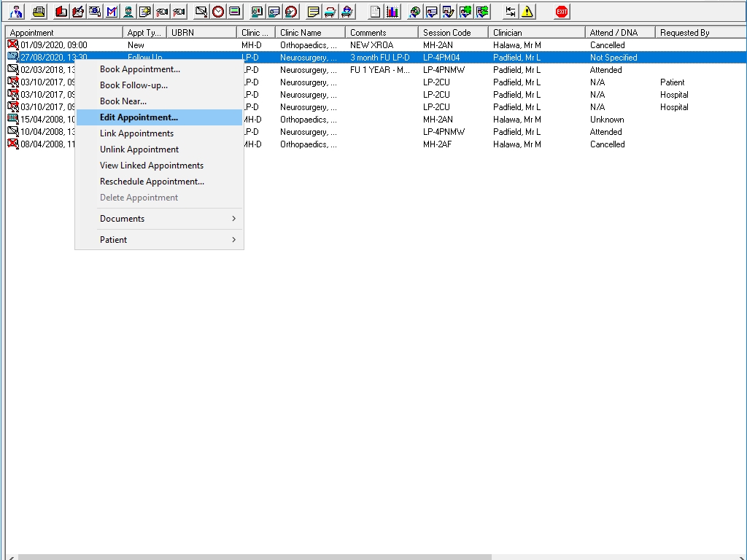Choose Reschedule Appointment... menu entry
The image size is (747, 560).
tap(159, 182)
